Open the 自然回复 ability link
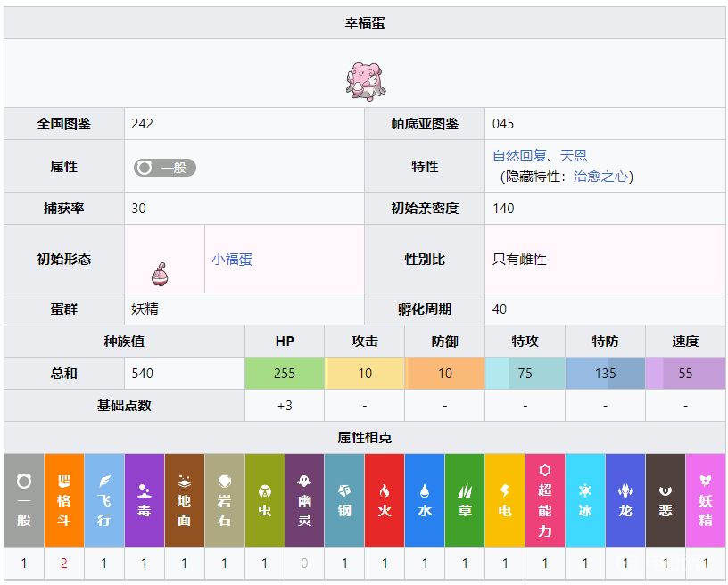The height and width of the screenshot is (585, 728). coord(519,155)
